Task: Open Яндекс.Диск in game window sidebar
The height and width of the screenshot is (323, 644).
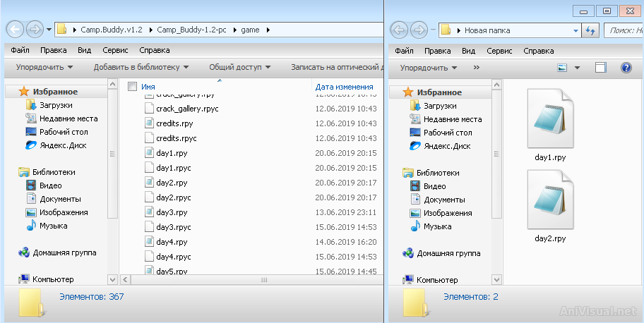Action: tap(63, 145)
